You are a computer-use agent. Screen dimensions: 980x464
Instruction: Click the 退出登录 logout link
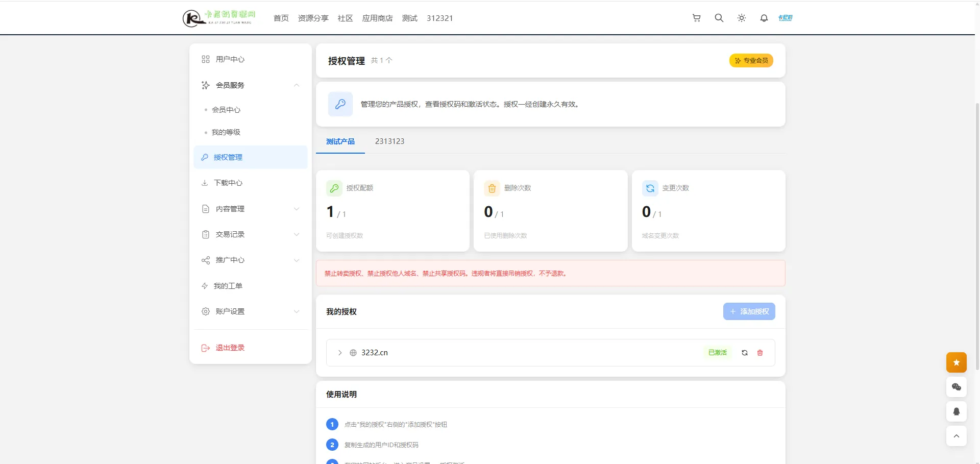[230, 348]
